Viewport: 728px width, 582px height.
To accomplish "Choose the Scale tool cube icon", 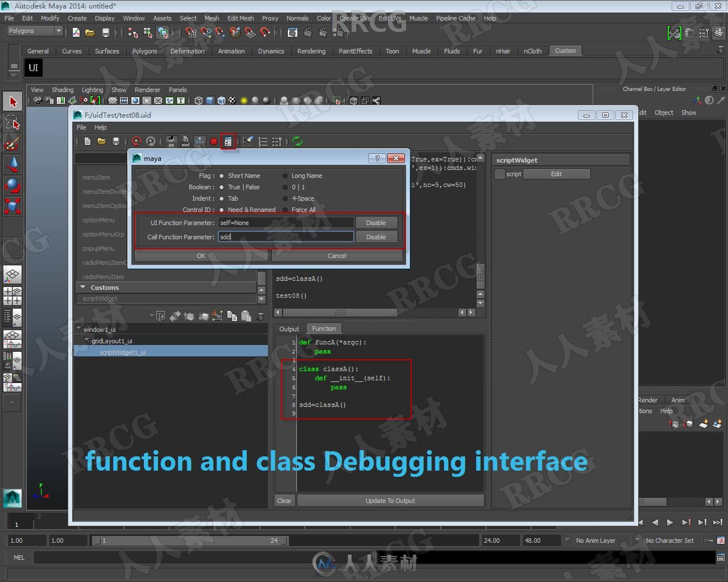I will (13, 205).
